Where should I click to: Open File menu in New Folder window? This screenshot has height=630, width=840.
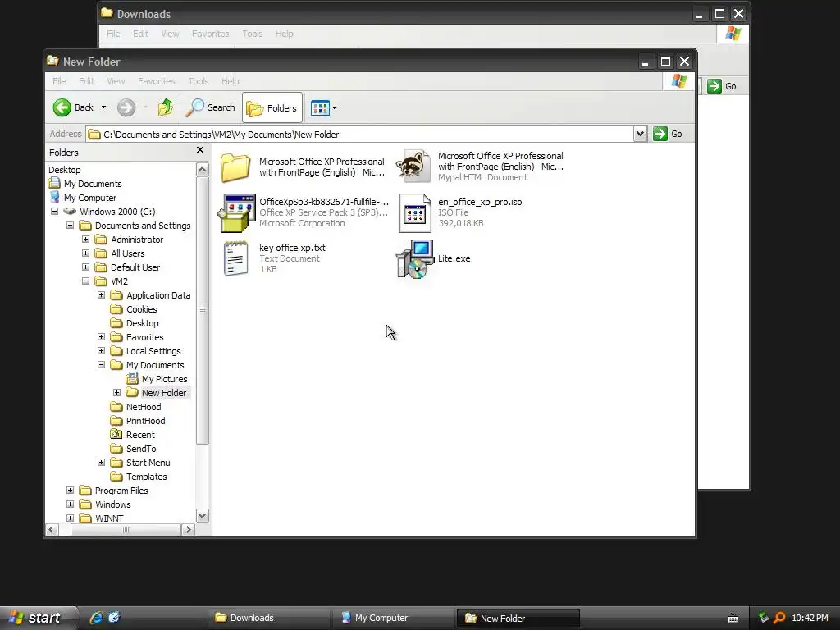coord(59,81)
